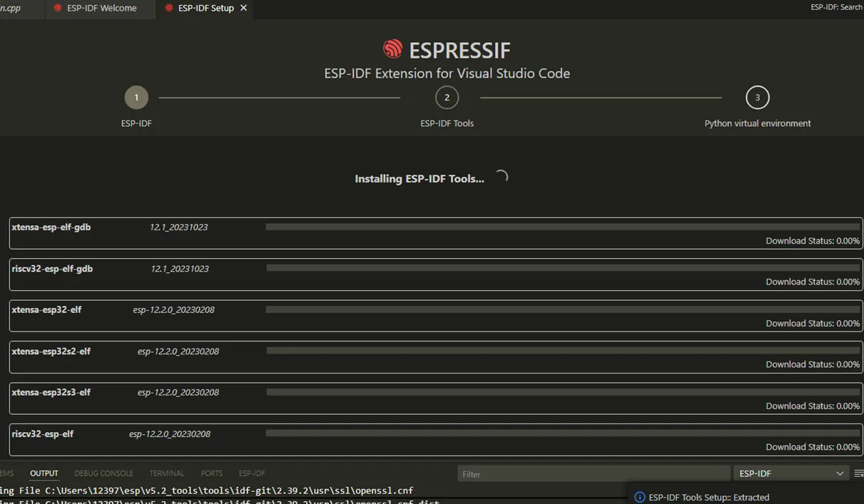The image size is (864, 504).
Task: Click version 12.1_20231023 of riscv32-esp-elf-gdb
Action: [x=180, y=269]
